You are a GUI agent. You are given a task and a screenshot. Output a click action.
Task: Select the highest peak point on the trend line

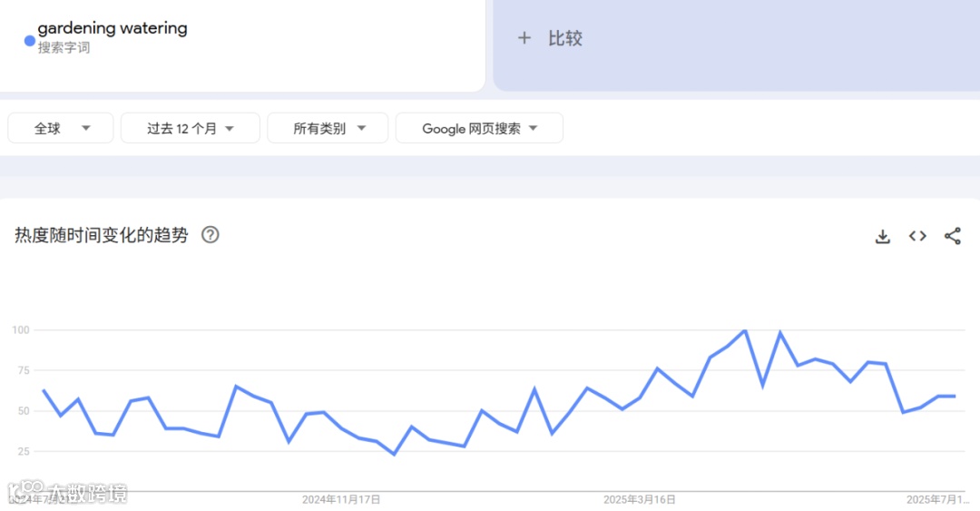click(x=745, y=329)
